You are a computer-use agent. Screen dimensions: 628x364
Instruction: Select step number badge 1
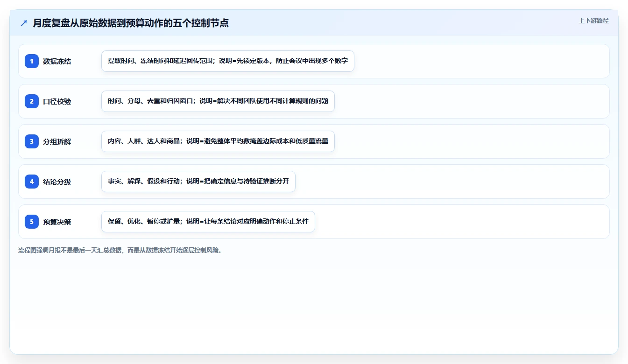[32, 61]
